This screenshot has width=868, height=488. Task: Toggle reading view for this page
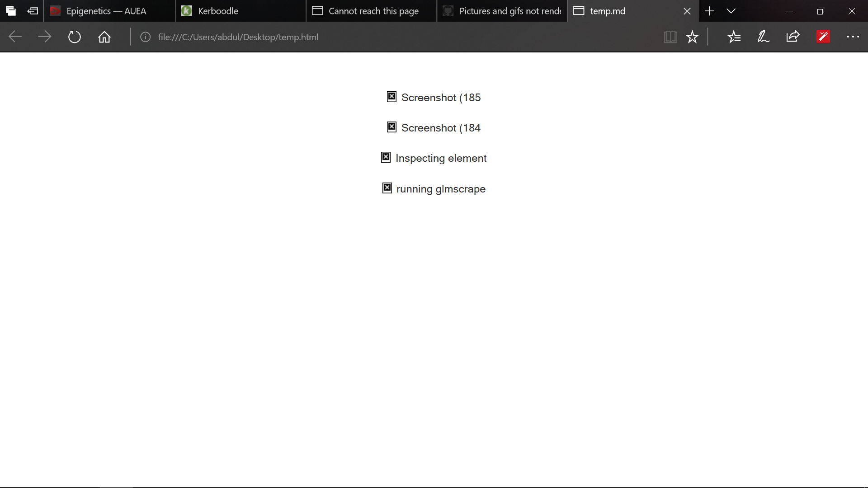point(670,37)
